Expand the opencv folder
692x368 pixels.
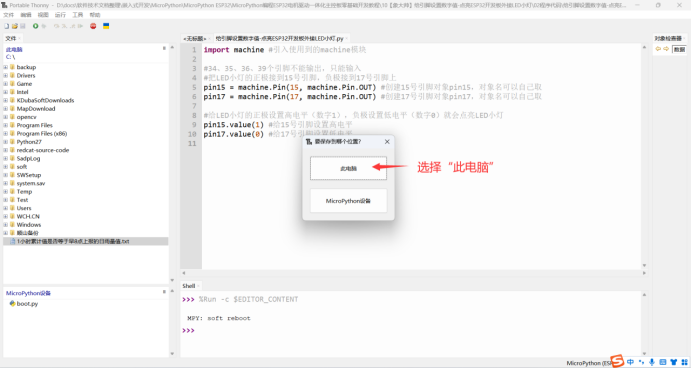click(x=6, y=117)
